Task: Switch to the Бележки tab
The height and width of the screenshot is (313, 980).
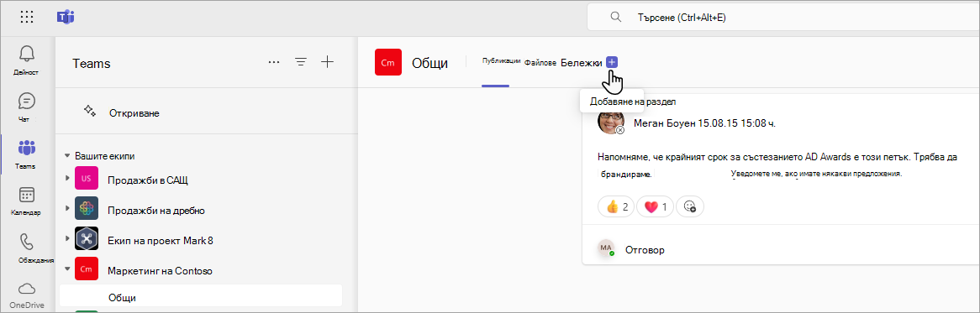Action: point(582,62)
